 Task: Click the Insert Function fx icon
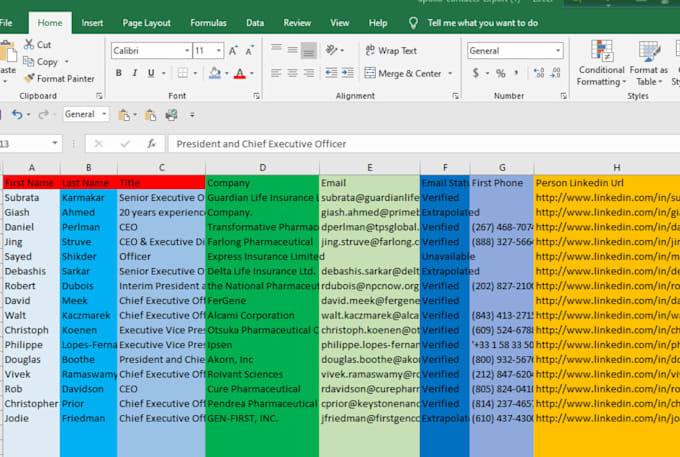pyautogui.click(x=151, y=144)
